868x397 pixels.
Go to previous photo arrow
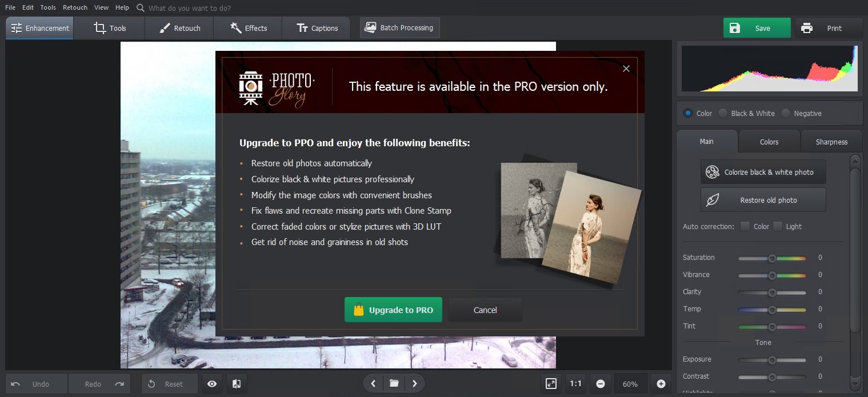[x=373, y=384]
